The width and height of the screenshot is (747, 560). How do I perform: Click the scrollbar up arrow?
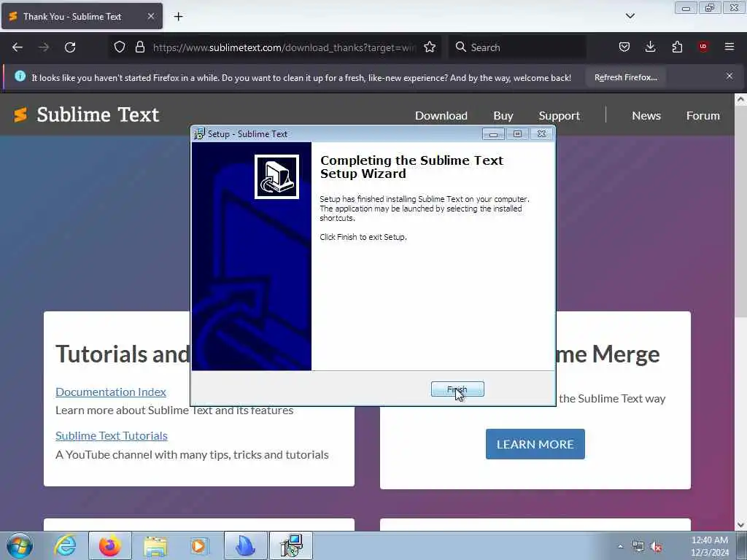(x=740, y=99)
